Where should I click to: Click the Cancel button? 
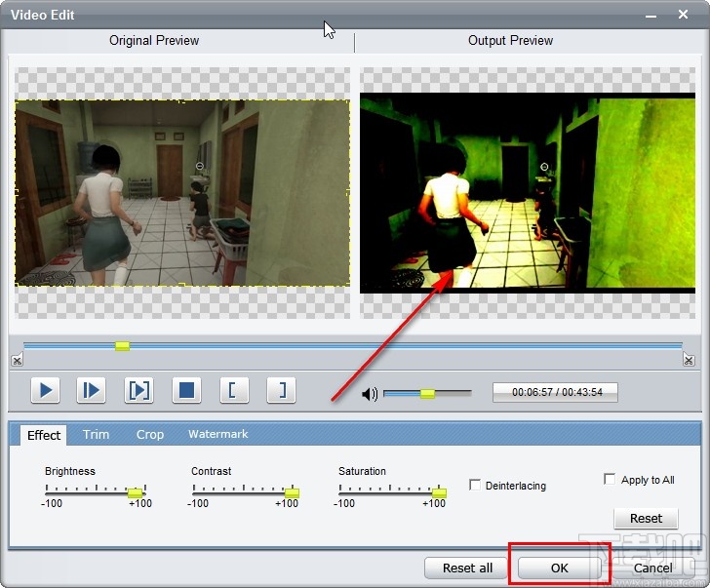652,568
